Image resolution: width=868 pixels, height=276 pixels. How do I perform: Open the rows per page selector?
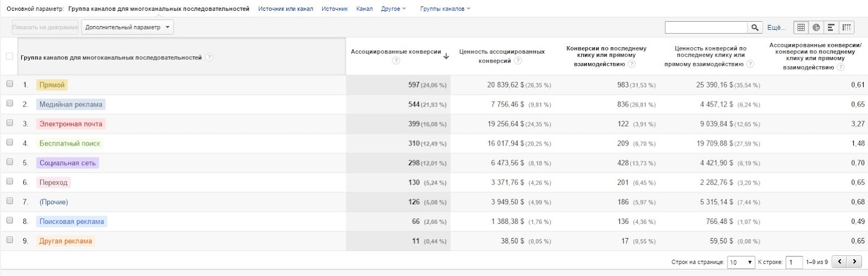point(741,262)
